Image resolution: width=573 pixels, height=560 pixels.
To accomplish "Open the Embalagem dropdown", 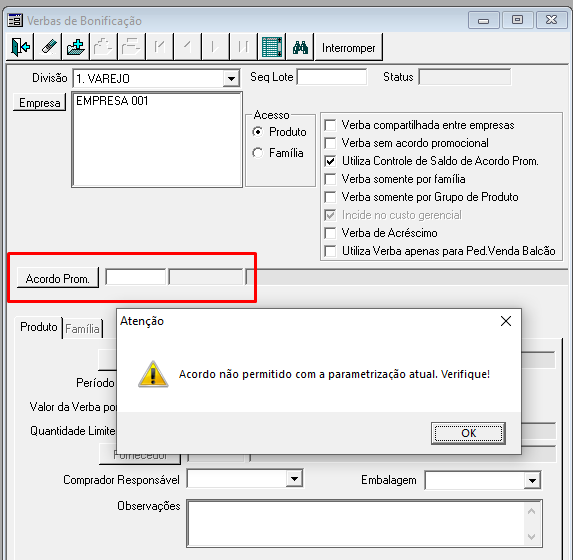I will 532,481.
